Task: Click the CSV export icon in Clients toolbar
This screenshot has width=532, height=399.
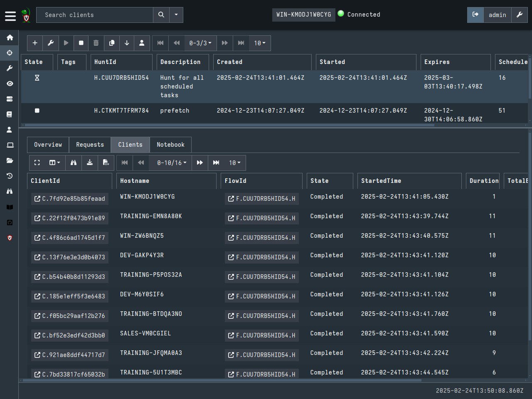Action: (x=106, y=163)
